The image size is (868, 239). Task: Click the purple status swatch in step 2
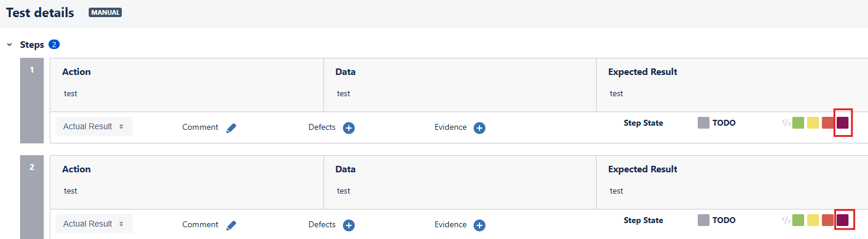(x=843, y=220)
